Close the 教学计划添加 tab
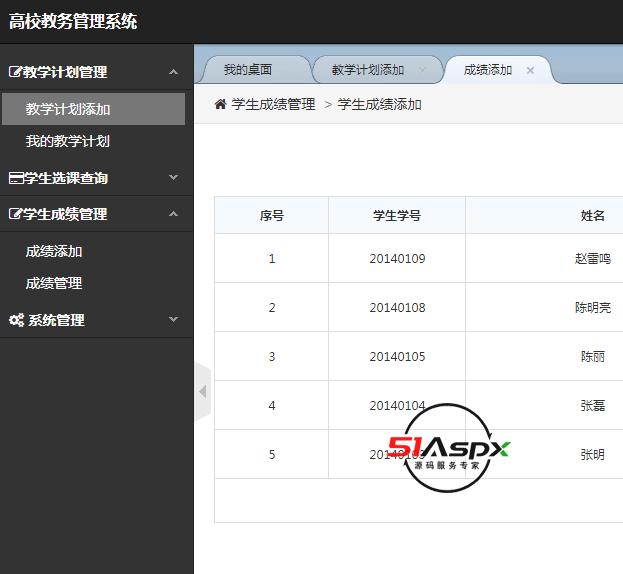Image resolution: width=623 pixels, height=574 pixels. pos(422,70)
